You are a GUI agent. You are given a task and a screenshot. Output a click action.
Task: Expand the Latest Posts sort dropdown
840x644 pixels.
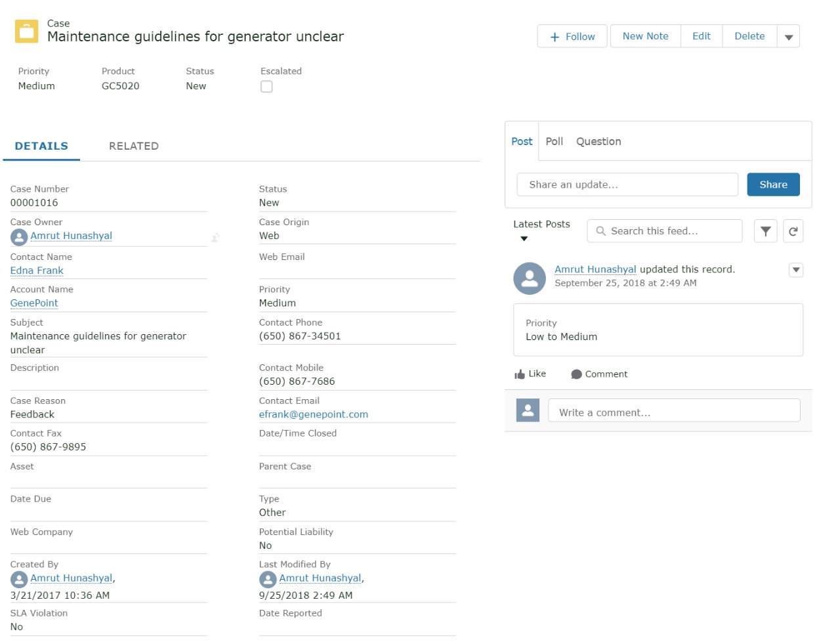click(524, 238)
